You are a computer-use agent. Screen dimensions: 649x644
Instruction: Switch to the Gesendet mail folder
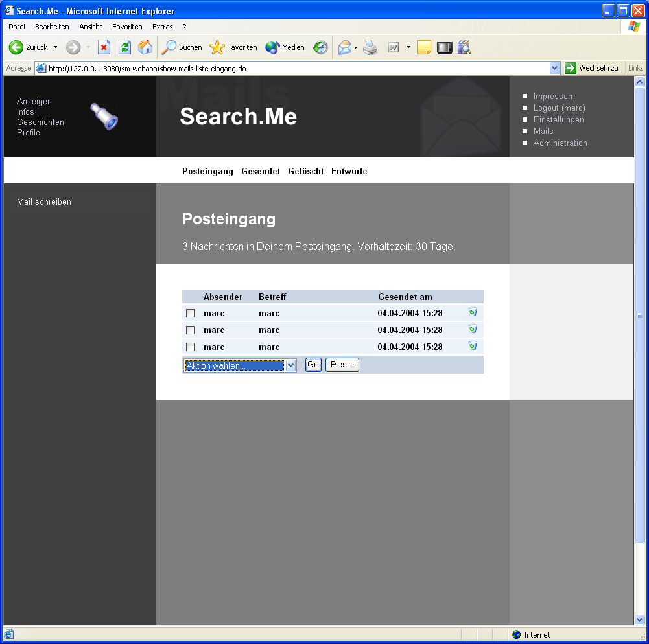click(x=261, y=172)
